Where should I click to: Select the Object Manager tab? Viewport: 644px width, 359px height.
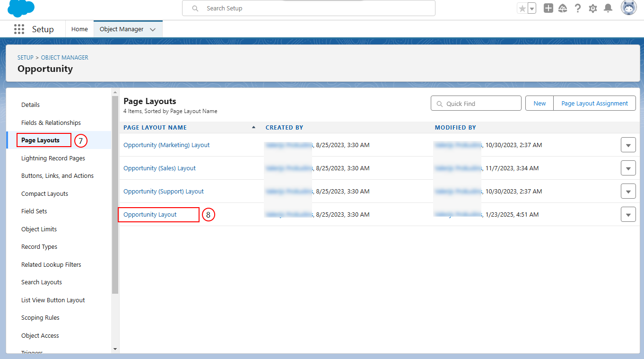click(122, 29)
